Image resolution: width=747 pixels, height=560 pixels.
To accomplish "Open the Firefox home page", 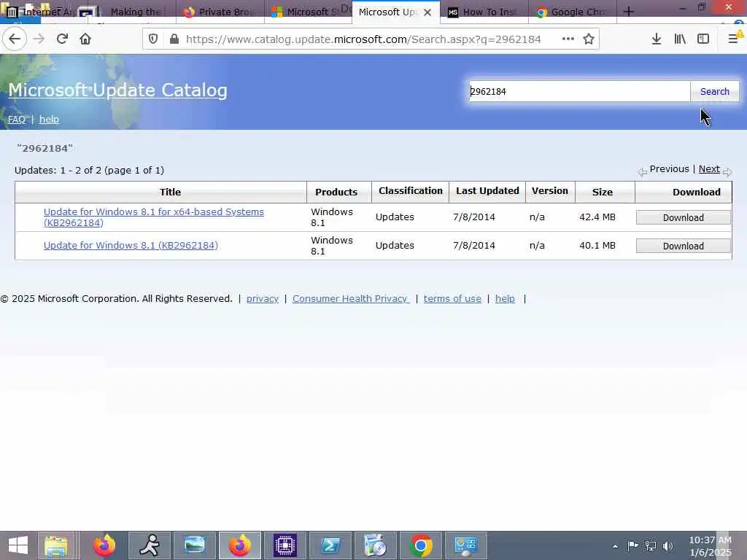I will 85,39.
